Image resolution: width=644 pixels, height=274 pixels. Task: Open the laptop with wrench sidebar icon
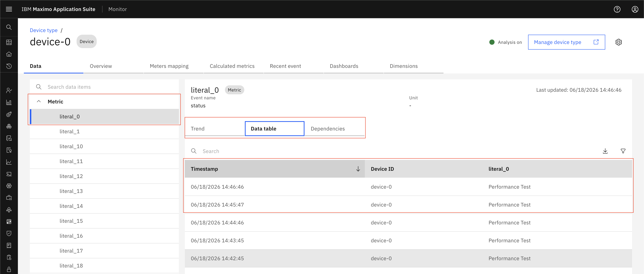[9, 174]
